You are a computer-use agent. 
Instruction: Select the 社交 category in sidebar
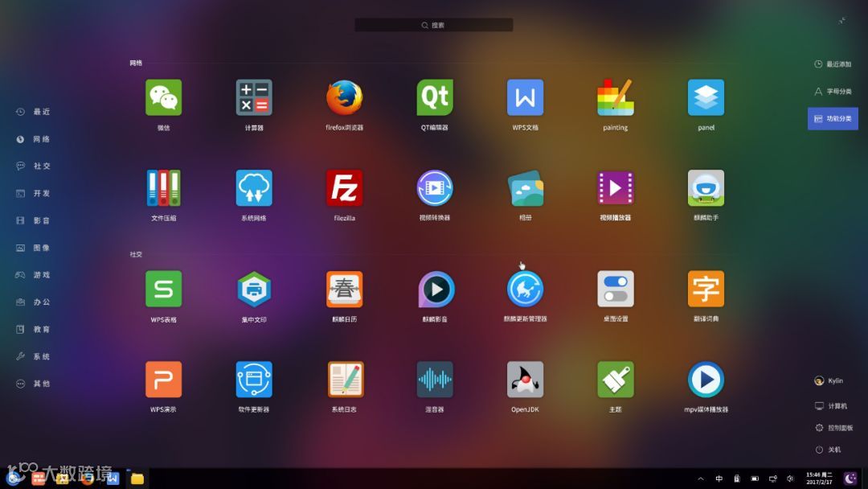(33, 166)
